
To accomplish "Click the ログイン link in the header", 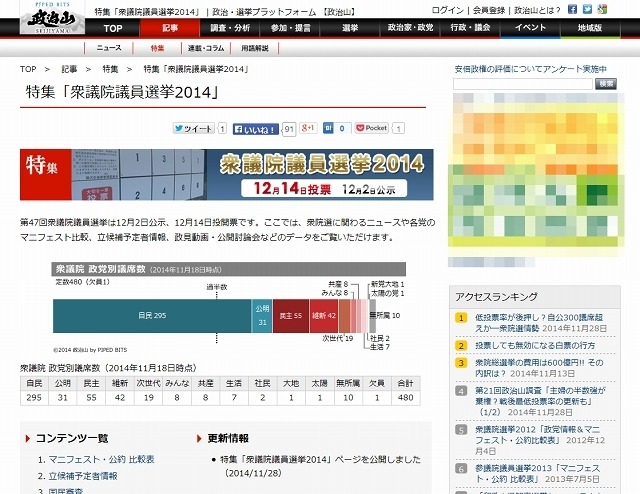I will 447,9.
